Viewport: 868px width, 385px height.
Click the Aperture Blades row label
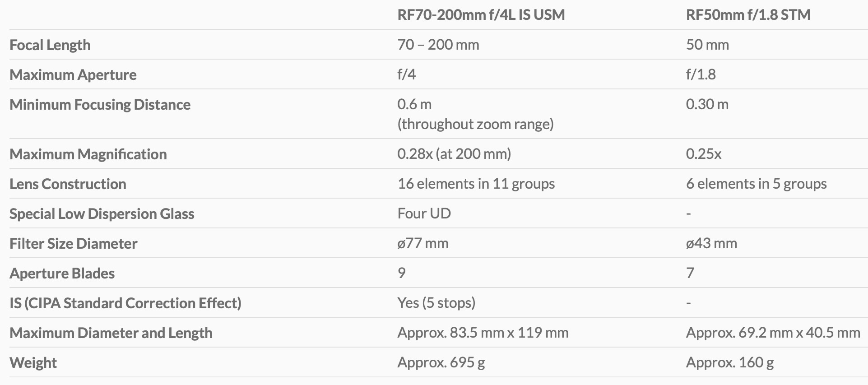(x=62, y=274)
